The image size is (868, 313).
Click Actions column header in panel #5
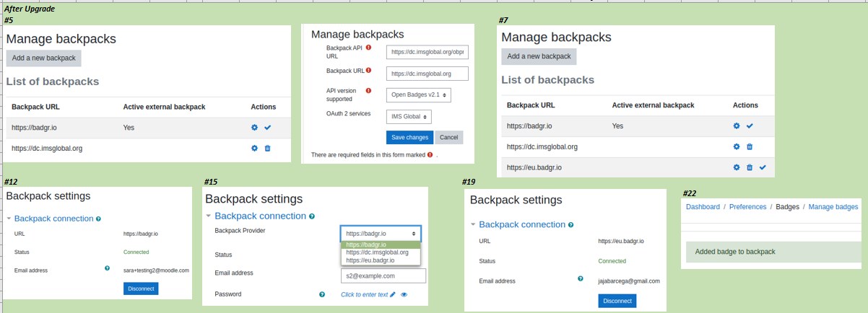264,107
